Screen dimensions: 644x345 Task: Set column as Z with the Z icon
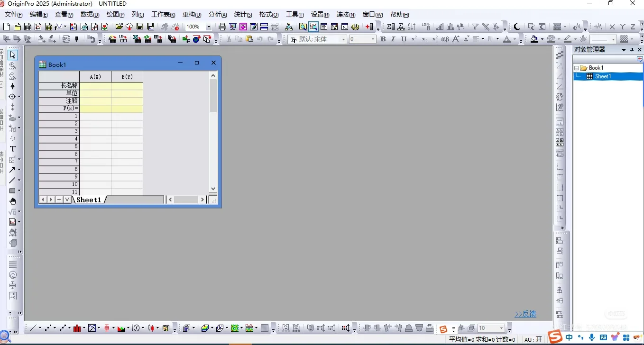tap(633, 27)
